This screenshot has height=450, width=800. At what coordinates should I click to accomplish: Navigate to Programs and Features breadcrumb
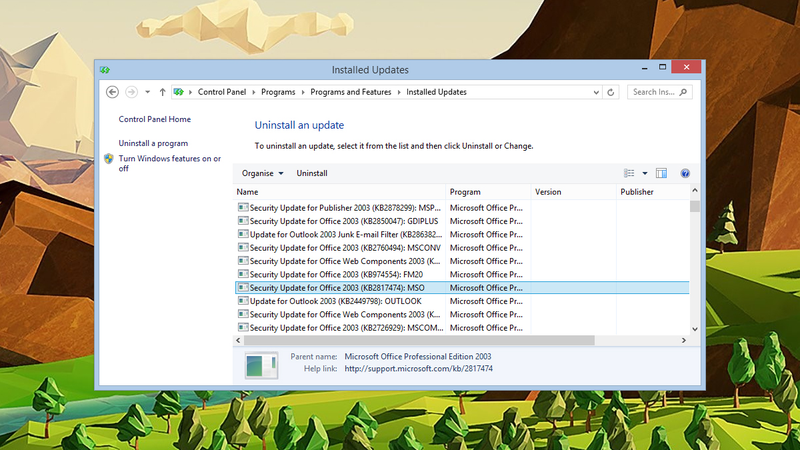pyautogui.click(x=351, y=92)
